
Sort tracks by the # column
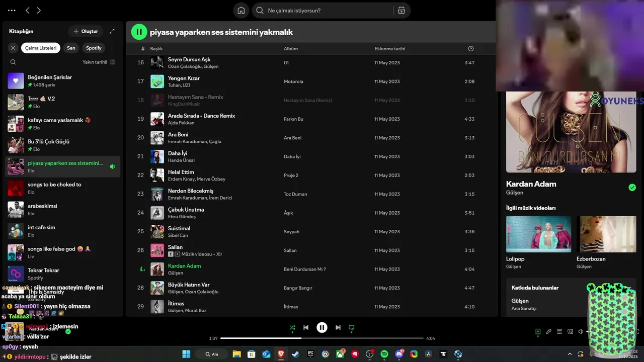pos(143,49)
